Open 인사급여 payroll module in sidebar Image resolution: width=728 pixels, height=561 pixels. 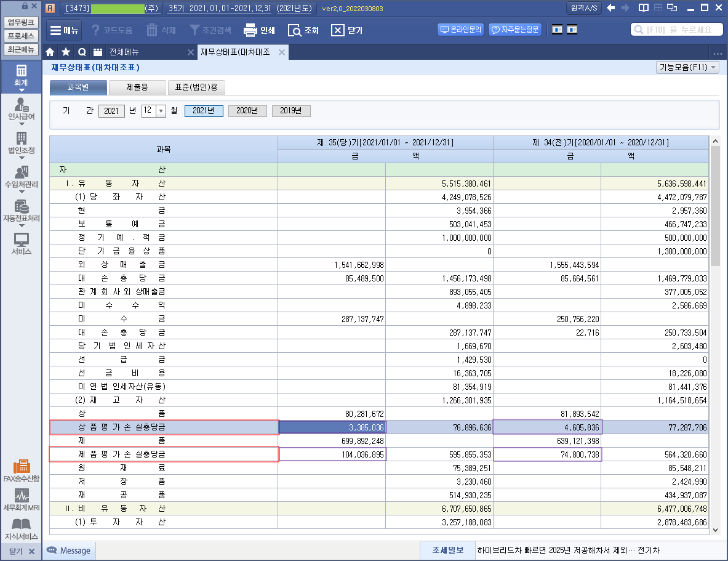click(22, 109)
